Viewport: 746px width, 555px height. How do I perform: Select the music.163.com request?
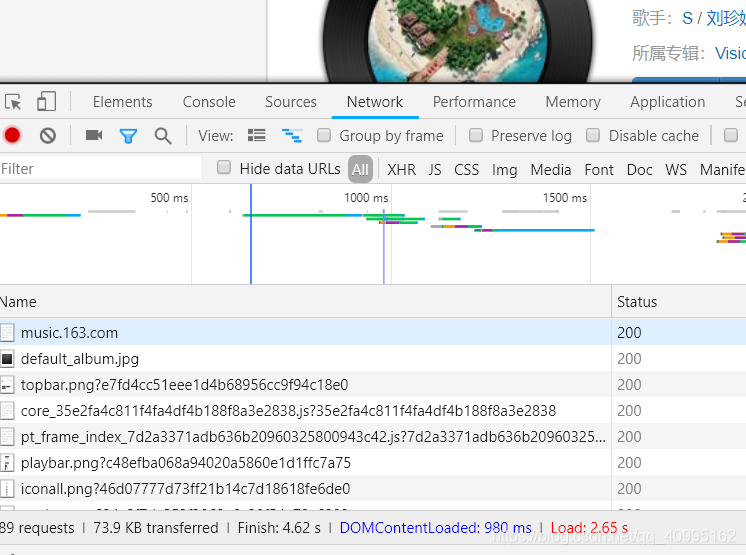tap(373, 332)
